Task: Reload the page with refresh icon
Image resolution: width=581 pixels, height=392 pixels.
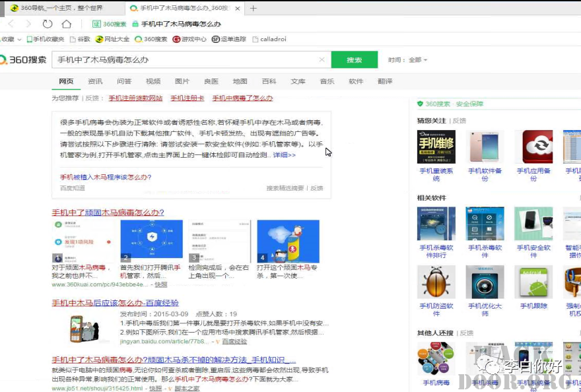Action: (48, 24)
